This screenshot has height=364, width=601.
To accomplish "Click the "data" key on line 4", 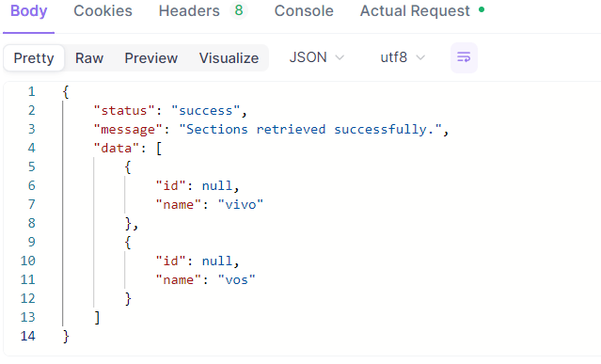I will pos(117,149).
